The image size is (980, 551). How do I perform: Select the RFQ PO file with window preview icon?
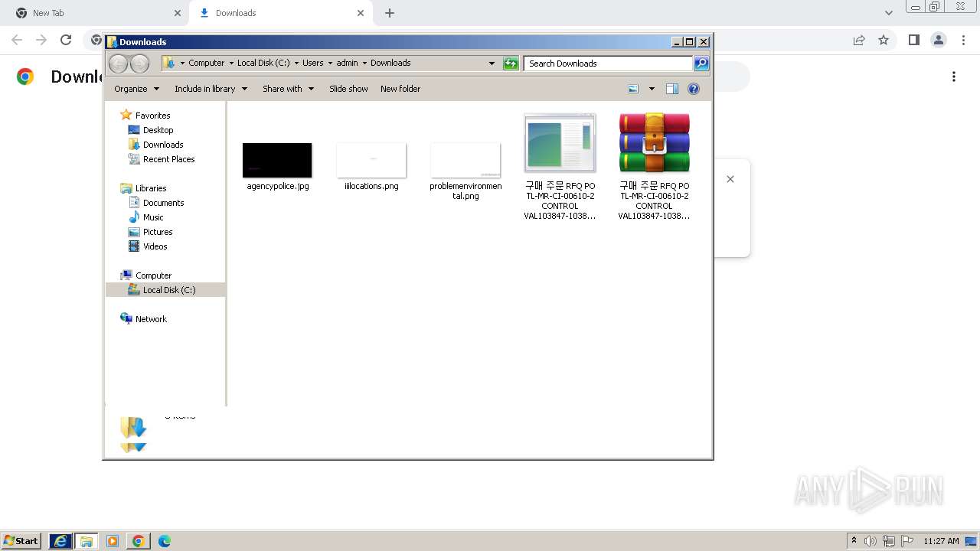pos(560,167)
